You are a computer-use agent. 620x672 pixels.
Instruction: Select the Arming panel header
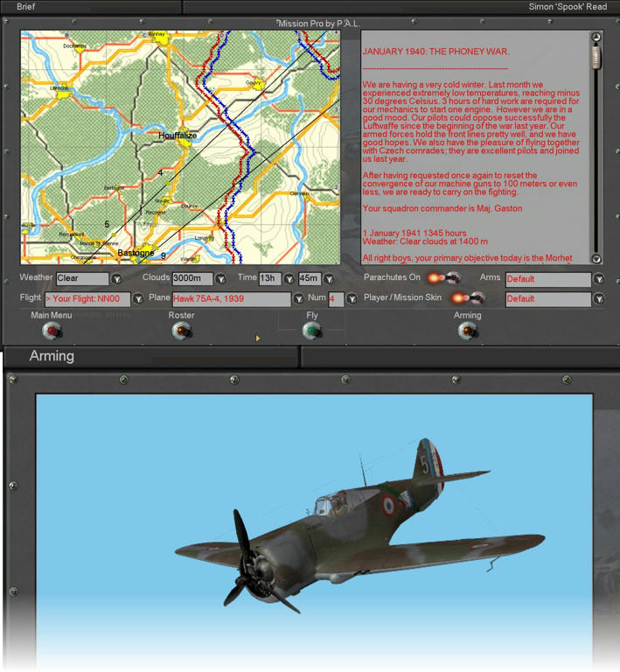pos(52,356)
